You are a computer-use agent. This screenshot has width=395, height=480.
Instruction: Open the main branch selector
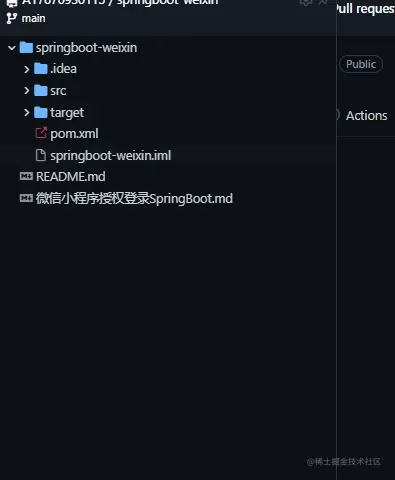point(26,18)
